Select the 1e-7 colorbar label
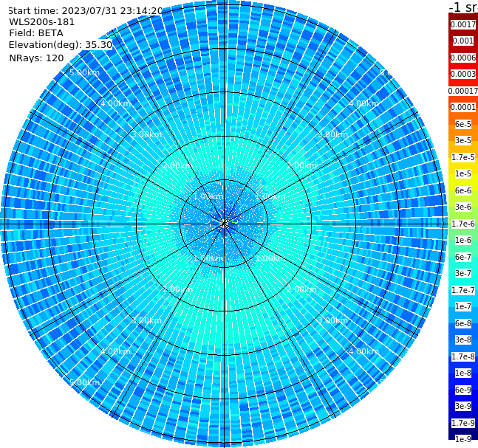The image size is (478, 448). pos(463,306)
